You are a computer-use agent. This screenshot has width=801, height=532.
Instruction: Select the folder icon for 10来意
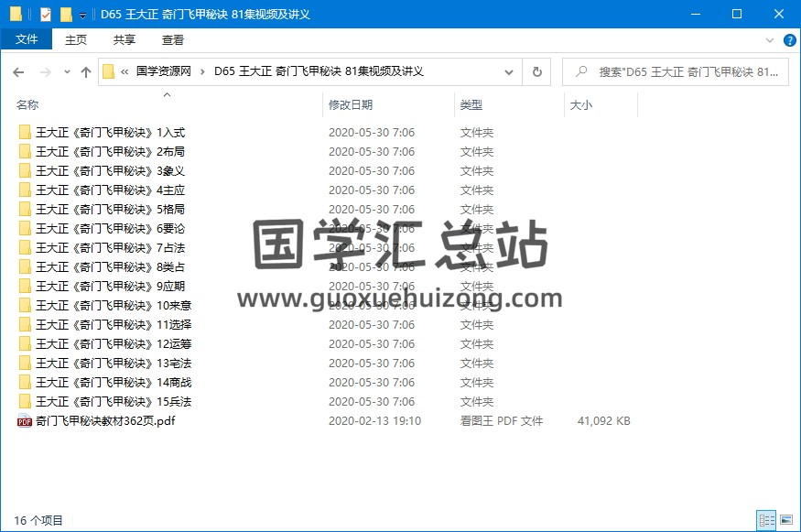(25, 306)
